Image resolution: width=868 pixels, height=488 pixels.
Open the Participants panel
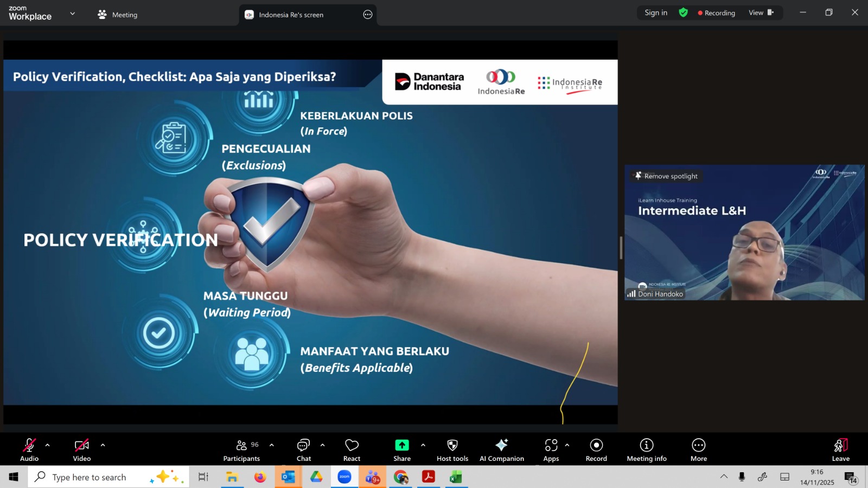coord(241,450)
